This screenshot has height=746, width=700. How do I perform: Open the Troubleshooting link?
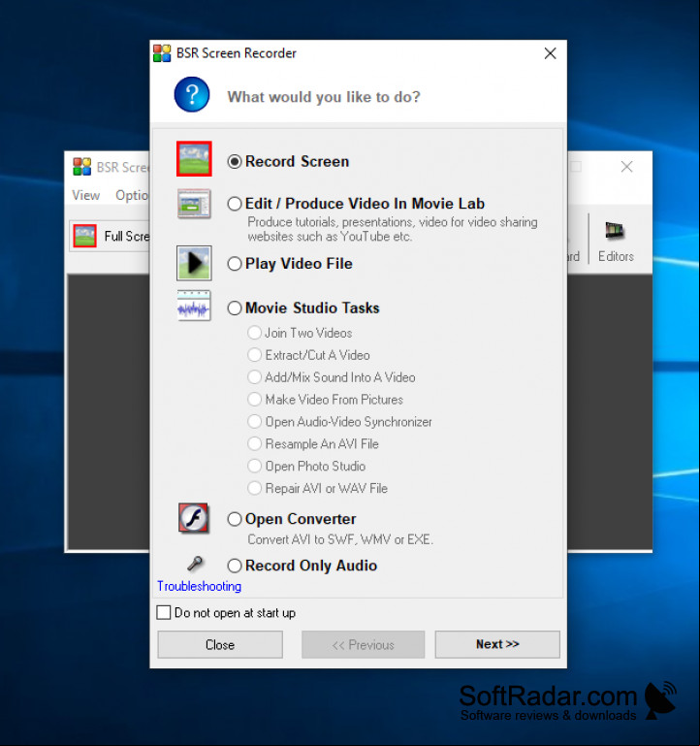200,586
